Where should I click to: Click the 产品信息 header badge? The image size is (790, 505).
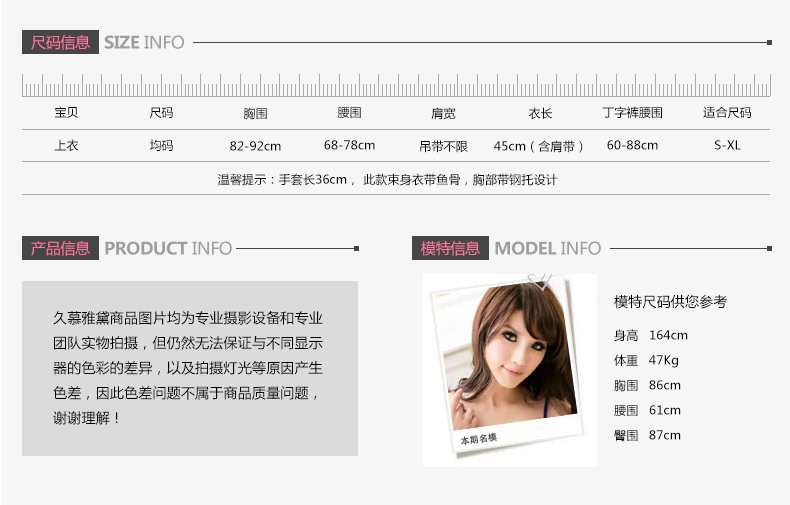[x=60, y=248]
